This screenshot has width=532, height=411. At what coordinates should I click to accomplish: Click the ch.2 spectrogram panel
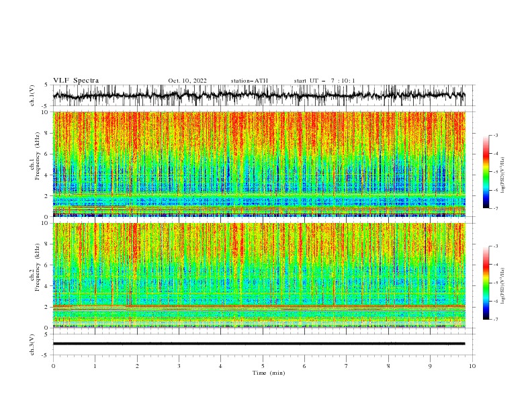click(x=259, y=275)
